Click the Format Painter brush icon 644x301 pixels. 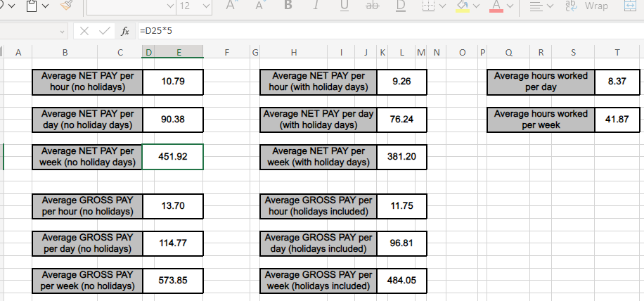(67, 6)
